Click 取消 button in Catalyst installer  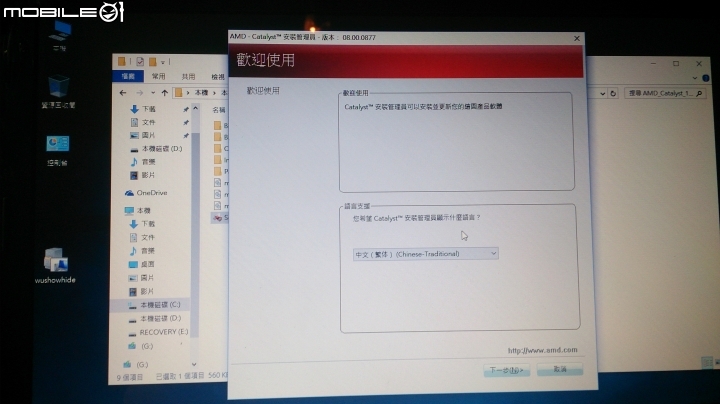[560, 369]
